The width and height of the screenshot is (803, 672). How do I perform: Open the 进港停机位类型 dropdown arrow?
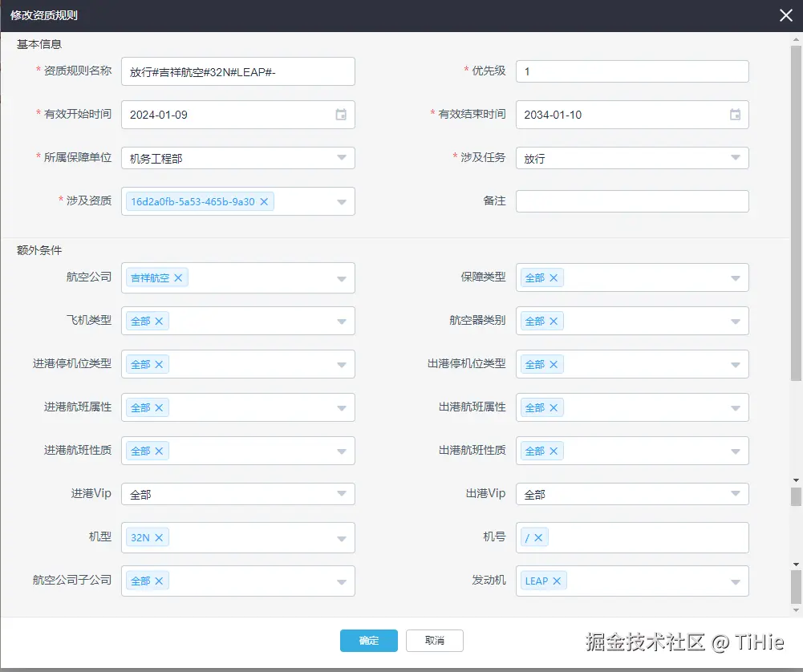[x=342, y=365]
